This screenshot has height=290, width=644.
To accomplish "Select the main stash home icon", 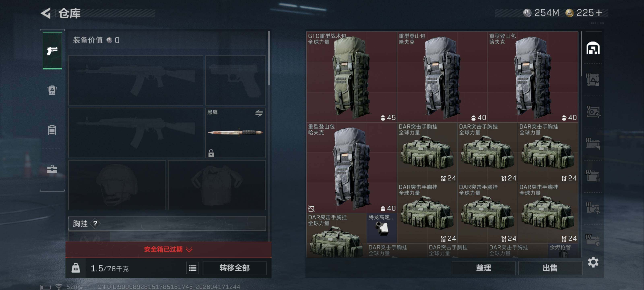I will coord(593,48).
